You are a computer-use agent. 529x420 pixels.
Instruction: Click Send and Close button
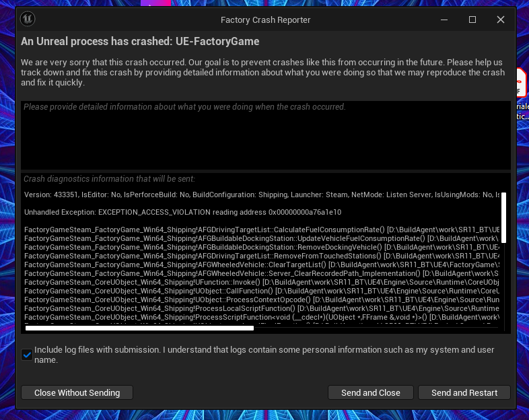click(370, 392)
